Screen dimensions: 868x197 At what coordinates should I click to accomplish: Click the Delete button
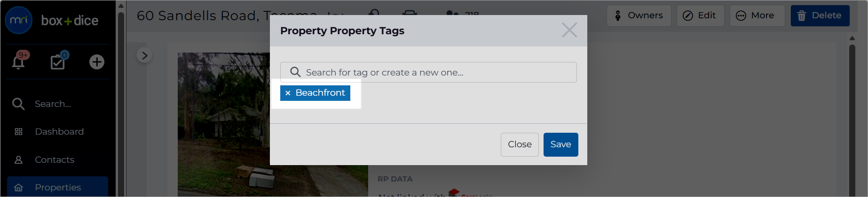click(820, 15)
